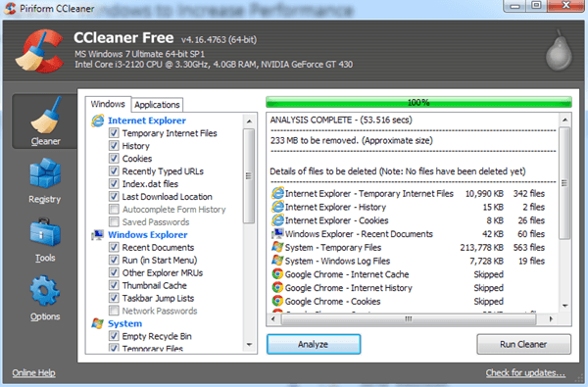
Task: Open the Tools section toolbox icon
Action: pyautogui.click(x=45, y=232)
